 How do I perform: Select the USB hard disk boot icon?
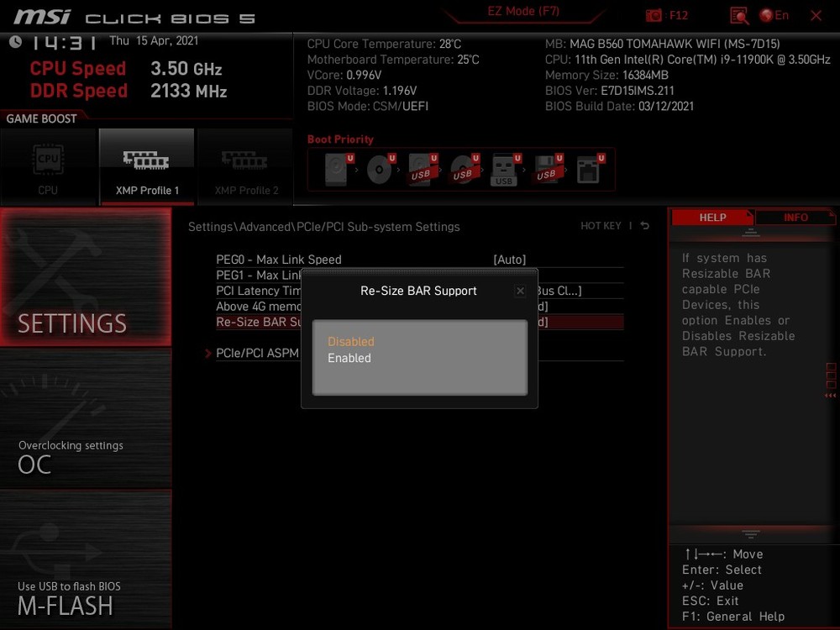[x=423, y=170]
